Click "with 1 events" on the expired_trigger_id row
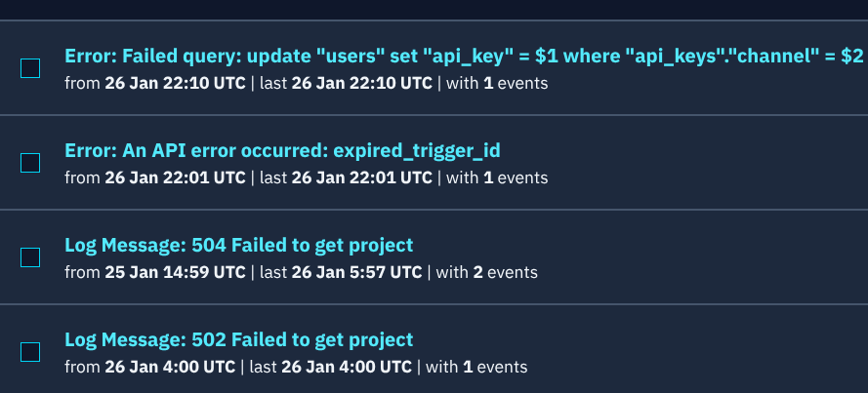Image resolution: width=868 pixels, height=393 pixels. [496, 177]
